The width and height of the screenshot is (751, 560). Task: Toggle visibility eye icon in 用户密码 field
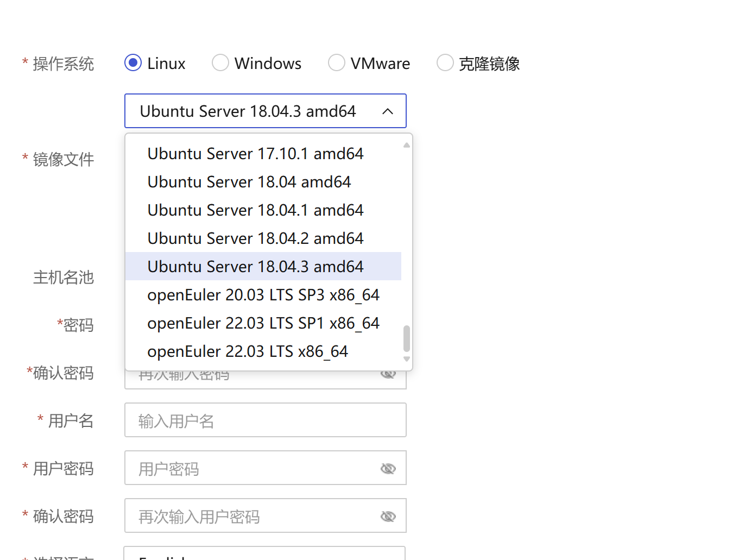pos(388,468)
